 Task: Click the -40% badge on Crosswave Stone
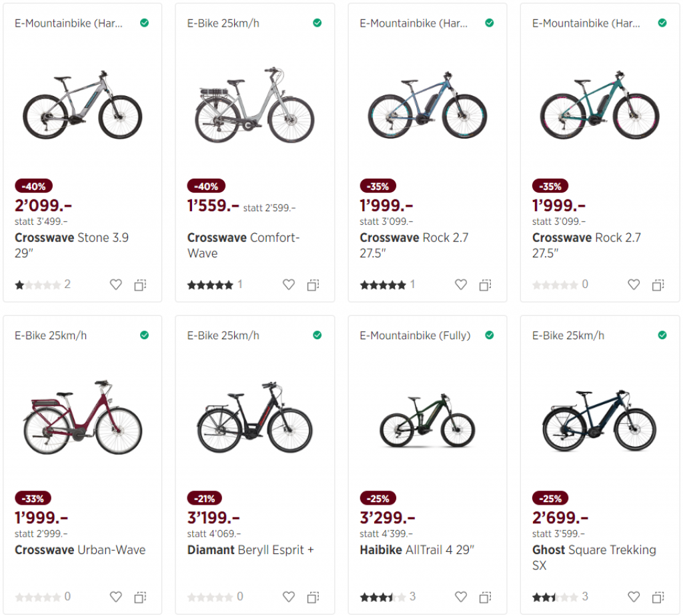point(33,186)
